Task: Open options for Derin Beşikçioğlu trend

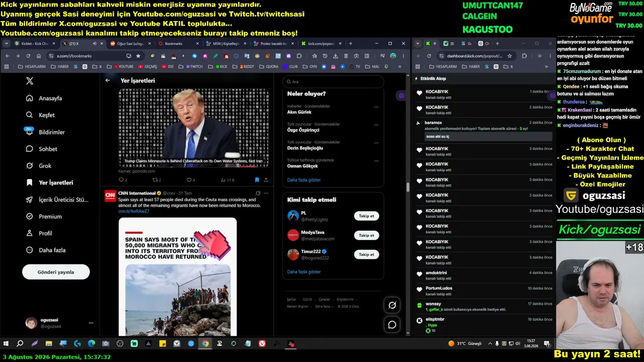Action: (x=375, y=143)
